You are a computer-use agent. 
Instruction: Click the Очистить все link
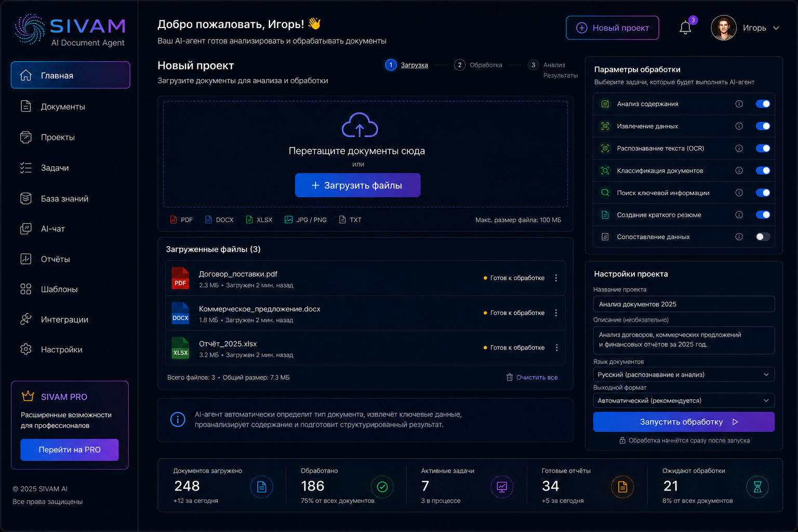(532, 377)
